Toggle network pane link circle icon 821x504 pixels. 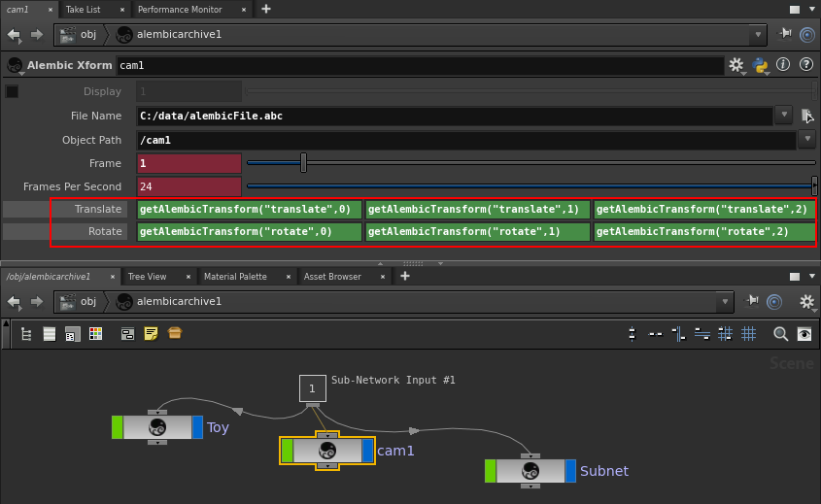[774, 302]
